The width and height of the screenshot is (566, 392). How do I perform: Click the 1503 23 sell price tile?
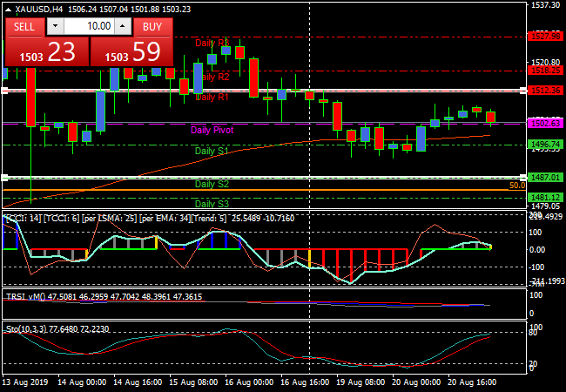[x=46, y=52]
